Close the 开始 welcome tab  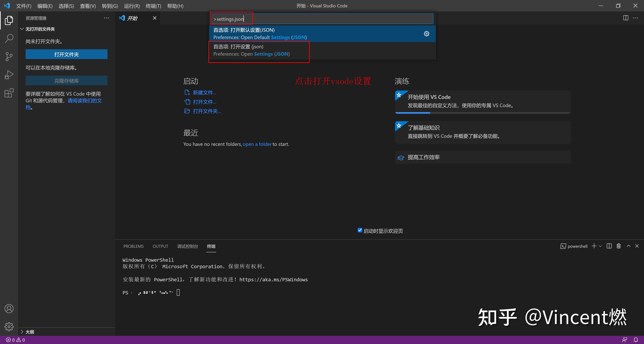click(x=154, y=18)
